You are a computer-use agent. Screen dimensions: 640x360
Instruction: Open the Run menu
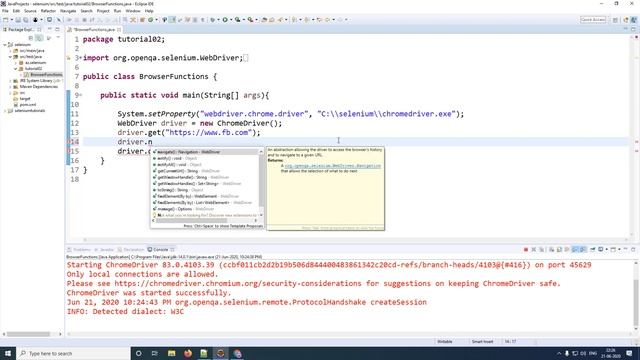pyautogui.click(x=117, y=11)
